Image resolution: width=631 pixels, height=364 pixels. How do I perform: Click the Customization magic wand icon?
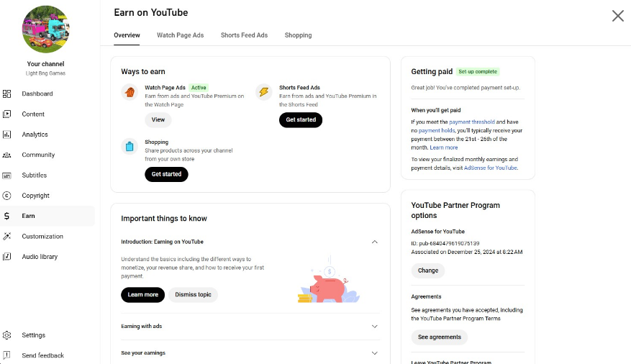tap(7, 237)
